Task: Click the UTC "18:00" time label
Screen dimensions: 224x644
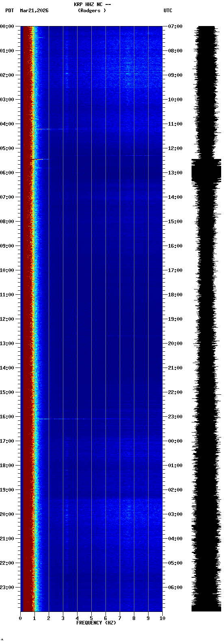Action: tap(175, 295)
